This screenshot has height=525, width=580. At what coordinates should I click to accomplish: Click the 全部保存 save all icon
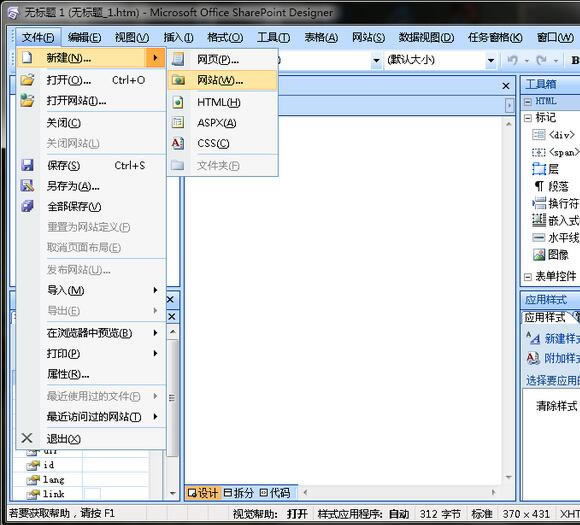click(x=27, y=206)
